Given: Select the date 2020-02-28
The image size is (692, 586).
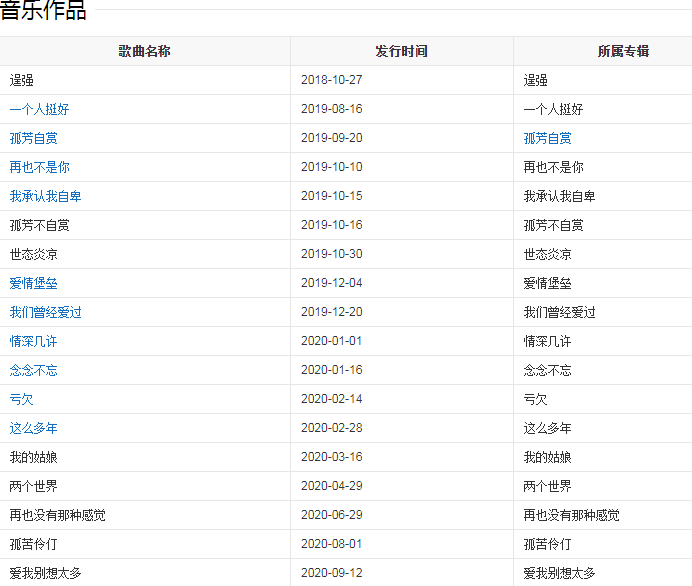Looking at the screenshot, I should point(331,428).
